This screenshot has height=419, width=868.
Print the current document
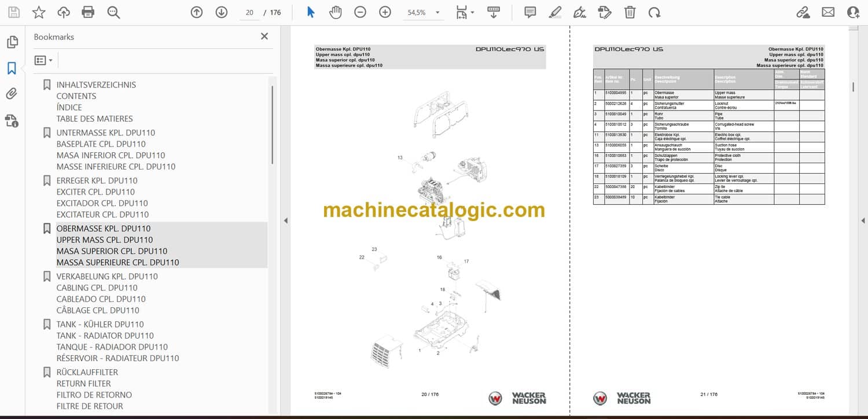click(x=88, y=12)
